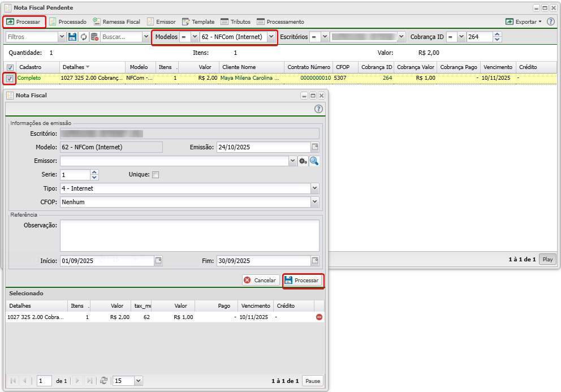Expand the Tipo dropdown
The image size is (561, 392).
tap(314, 188)
